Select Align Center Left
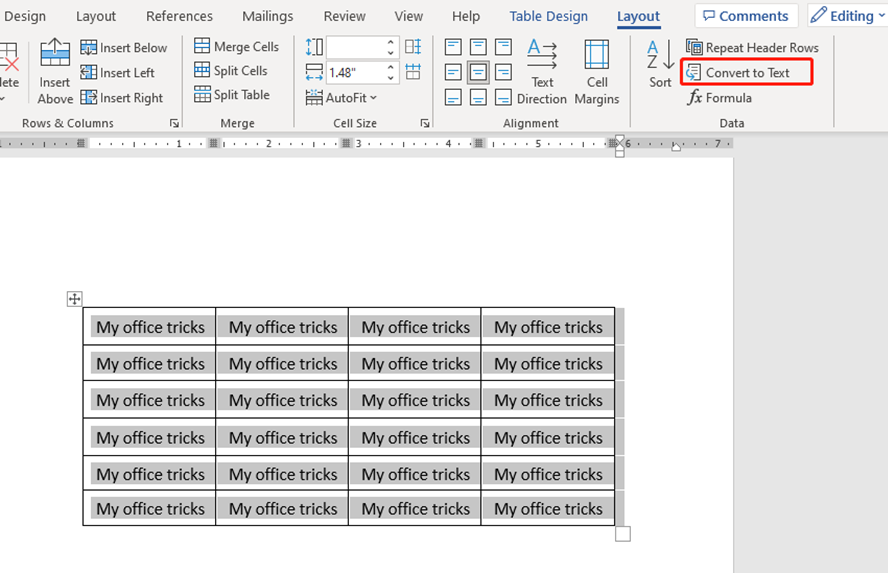The height and width of the screenshot is (573, 888). point(453,72)
